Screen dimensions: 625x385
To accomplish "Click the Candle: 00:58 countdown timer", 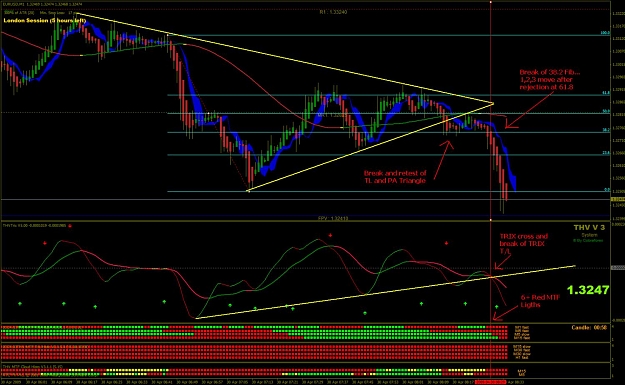I will tap(589, 328).
